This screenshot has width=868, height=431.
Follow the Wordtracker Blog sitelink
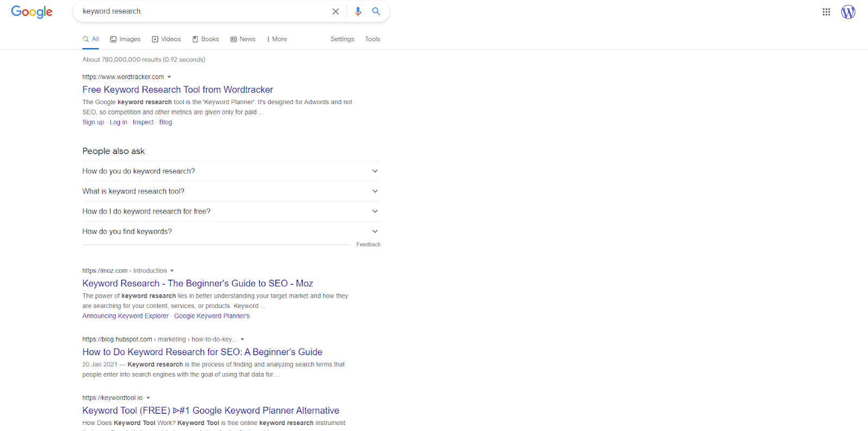tap(165, 123)
